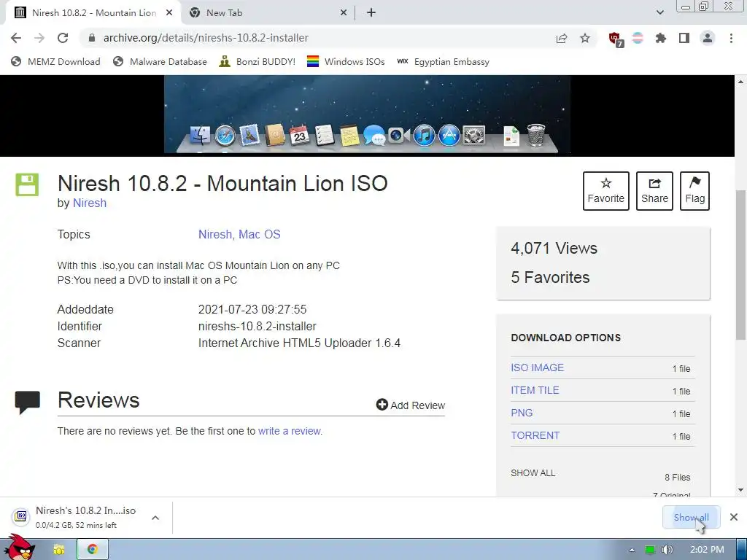Click the forward navigation arrow
The image size is (747, 560).
click(39, 38)
